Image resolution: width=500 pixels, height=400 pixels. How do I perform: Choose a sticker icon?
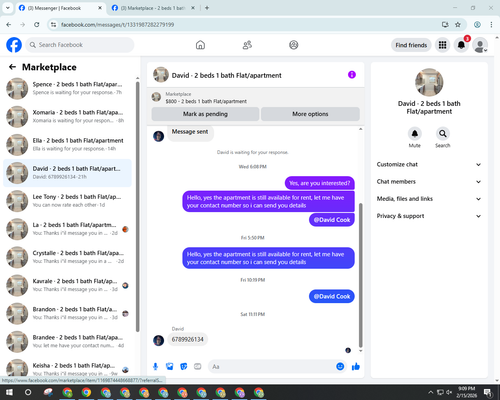[184, 367]
